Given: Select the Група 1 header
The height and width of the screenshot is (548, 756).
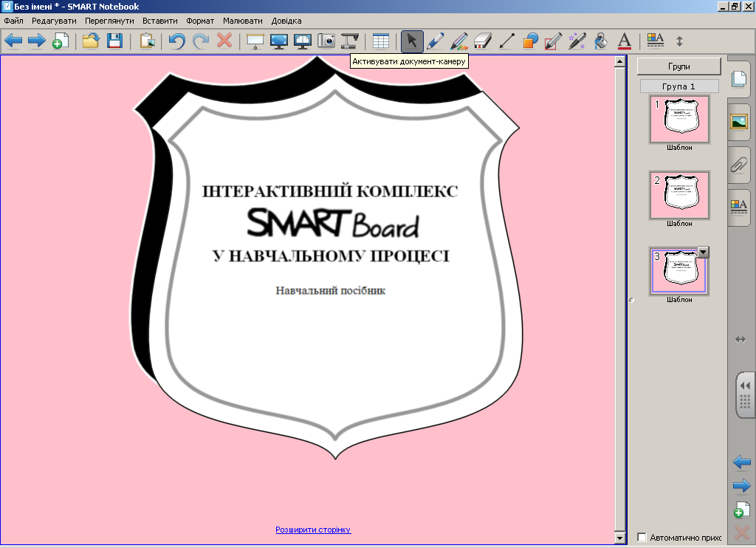Looking at the screenshot, I should point(679,86).
